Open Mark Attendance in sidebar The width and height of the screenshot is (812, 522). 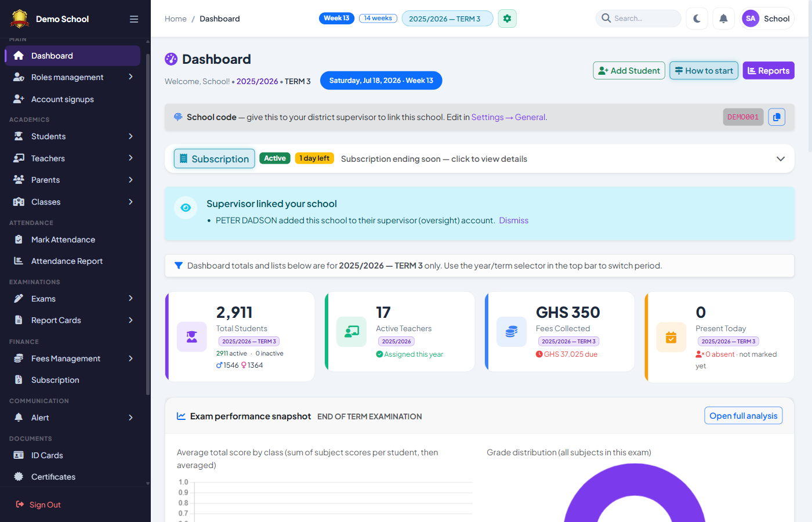click(72, 240)
